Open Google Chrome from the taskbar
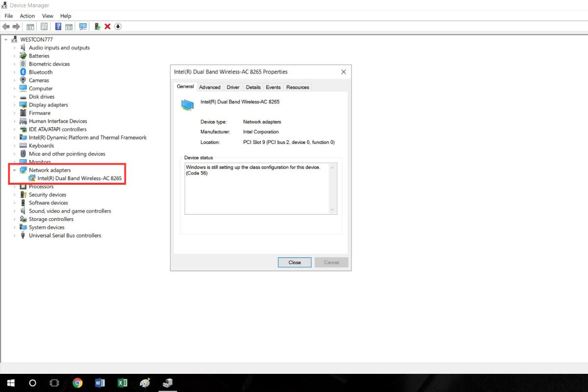Viewport: 588px width, 392px height. point(77,383)
